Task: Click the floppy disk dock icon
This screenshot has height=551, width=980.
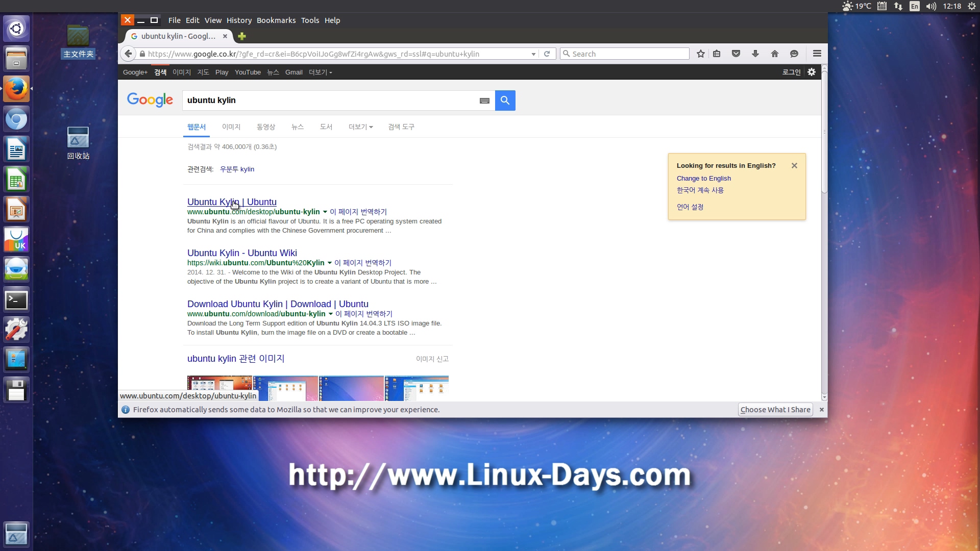Action: (x=16, y=390)
